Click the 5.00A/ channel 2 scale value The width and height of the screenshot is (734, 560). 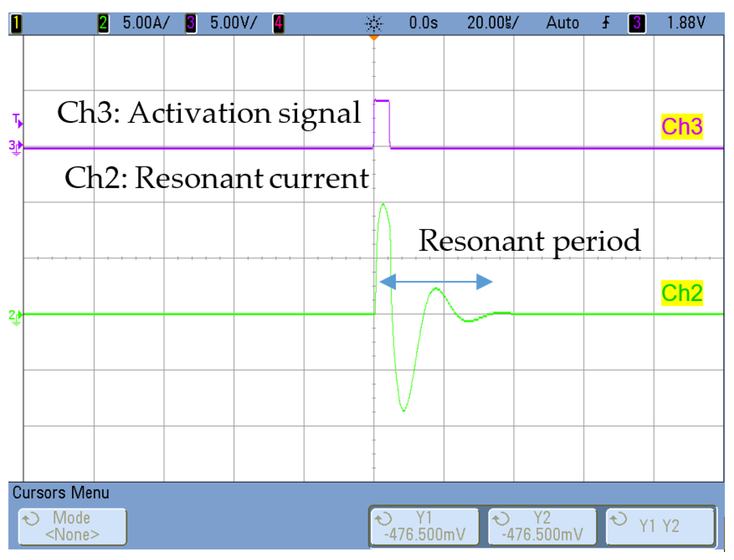click(x=146, y=23)
